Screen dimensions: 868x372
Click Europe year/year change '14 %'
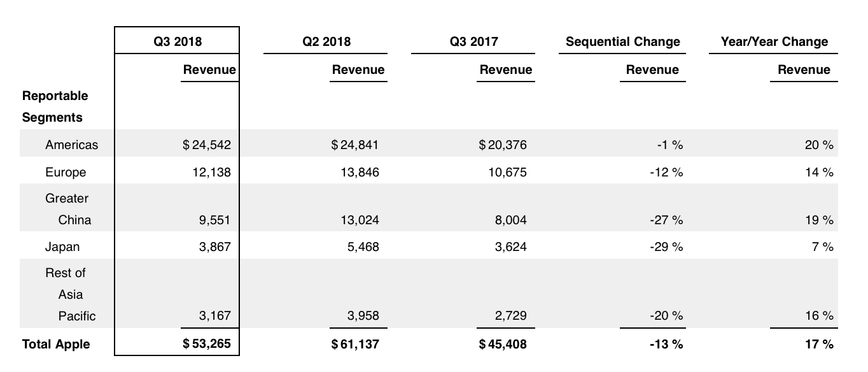click(x=819, y=172)
